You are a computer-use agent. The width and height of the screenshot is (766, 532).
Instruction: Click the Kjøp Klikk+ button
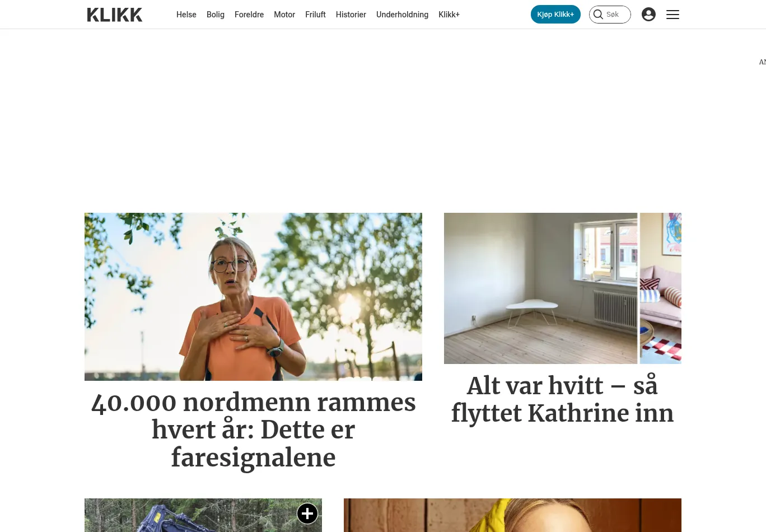555,15
